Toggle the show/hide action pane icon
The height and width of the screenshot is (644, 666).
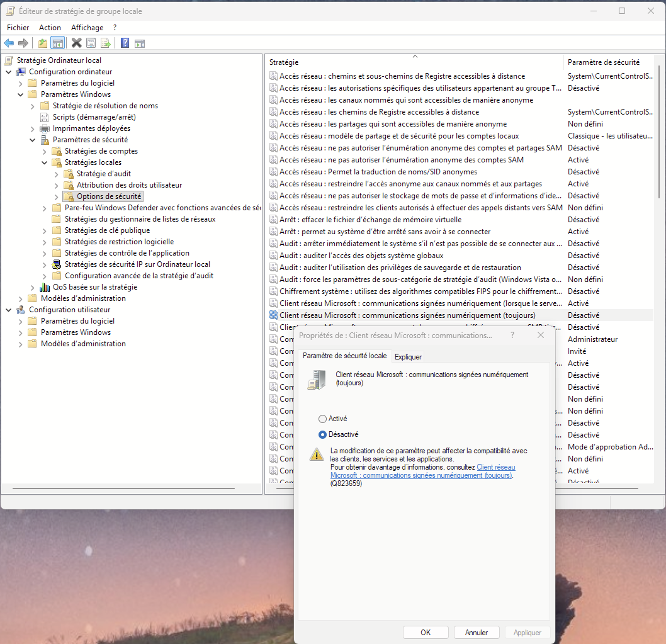(x=140, y=43)
